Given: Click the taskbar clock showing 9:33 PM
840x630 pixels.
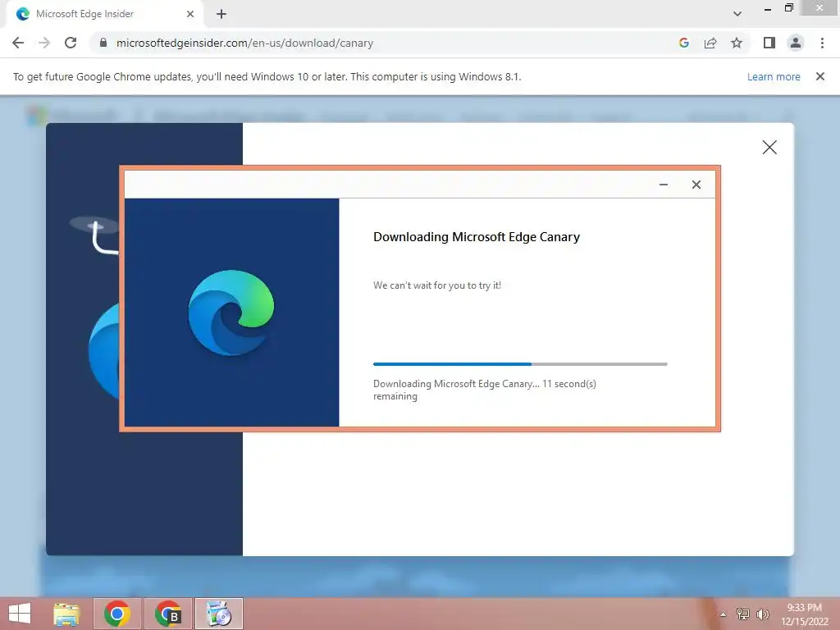Looking at the screenshot, I should 804,614.
